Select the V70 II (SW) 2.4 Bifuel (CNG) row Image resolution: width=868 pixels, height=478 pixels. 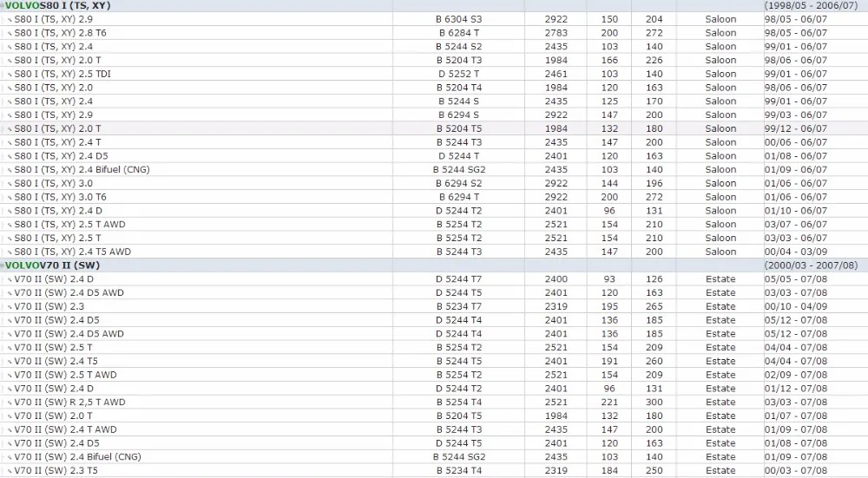coord(434,457)
